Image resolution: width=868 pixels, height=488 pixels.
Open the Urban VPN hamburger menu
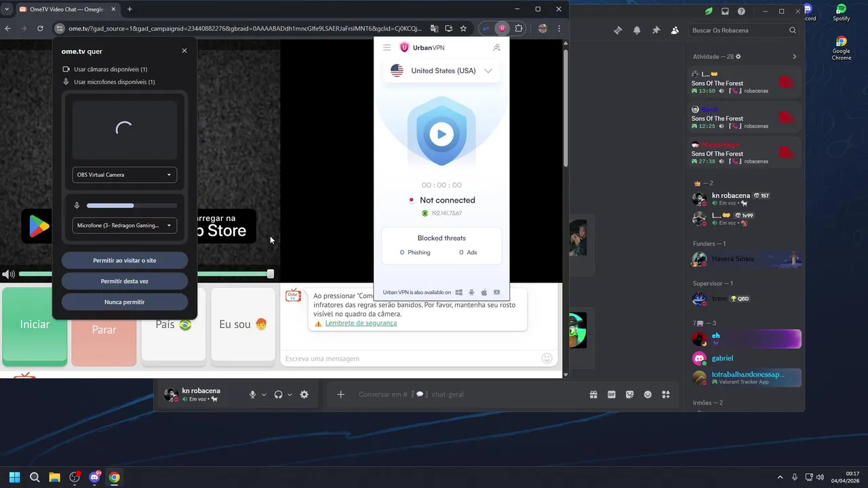pyautogui.click(x=387, y=47)
